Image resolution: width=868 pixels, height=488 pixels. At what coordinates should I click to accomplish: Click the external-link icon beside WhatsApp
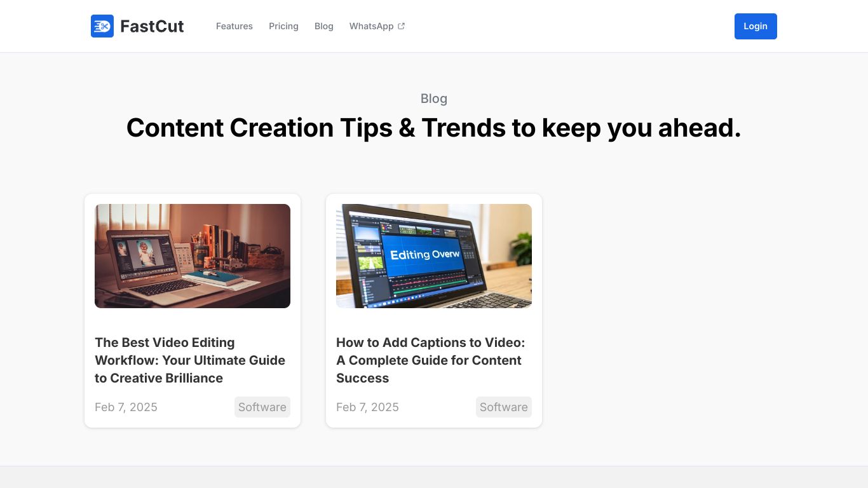(401, 26)
